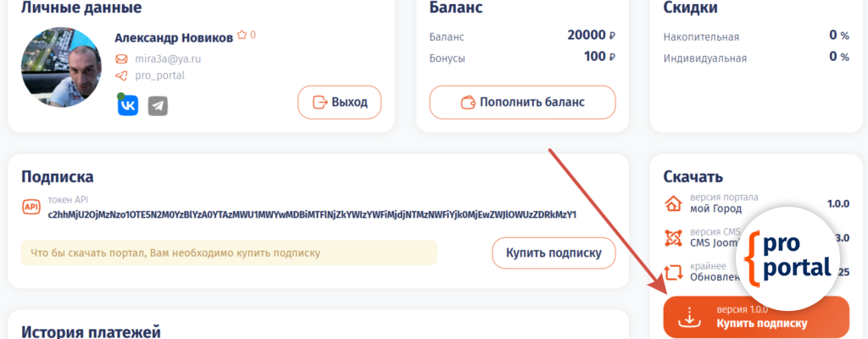This screenshot has height=339, width=868.
Task: Click the yellow subscription notice message
Action: 229,253
